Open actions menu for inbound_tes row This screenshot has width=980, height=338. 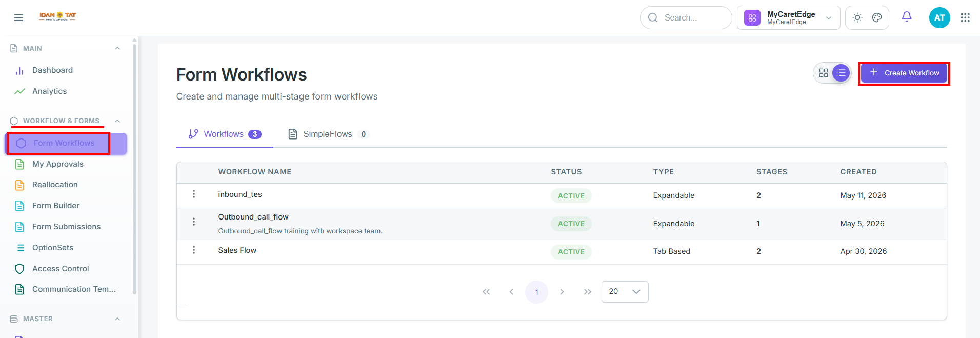pos(194,194)
